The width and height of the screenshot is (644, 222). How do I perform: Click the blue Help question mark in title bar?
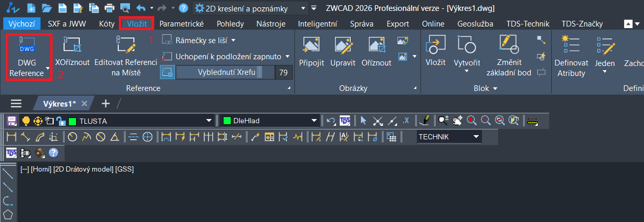[183, 8]
